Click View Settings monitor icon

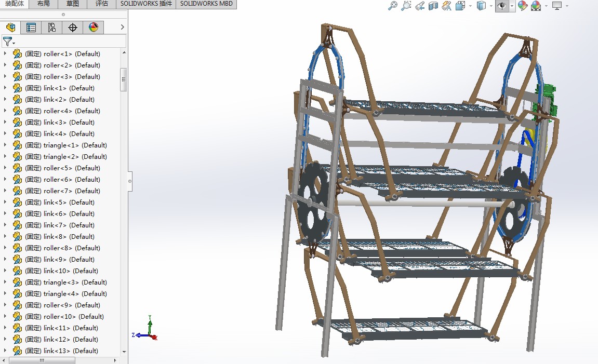557,6
